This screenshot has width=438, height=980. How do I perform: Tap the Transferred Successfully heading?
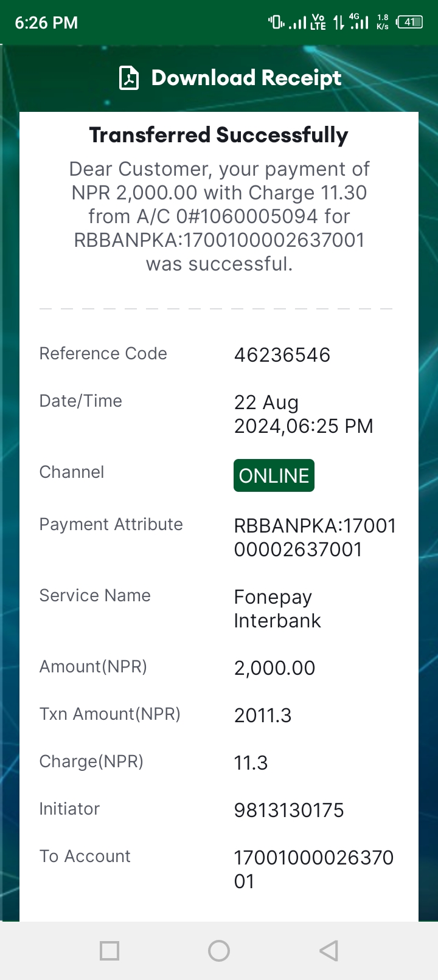[x=219, y=135]
